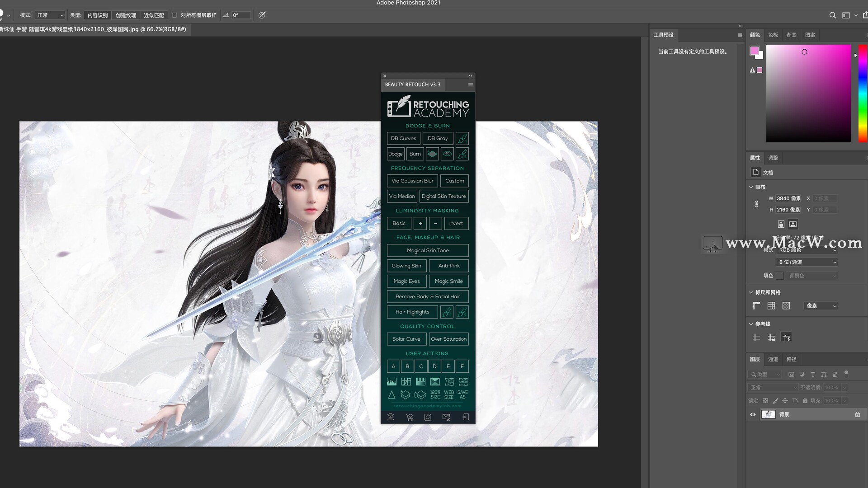The image size is (868, 488).
Task: Open the Instagram link icon
Action: 427,417
